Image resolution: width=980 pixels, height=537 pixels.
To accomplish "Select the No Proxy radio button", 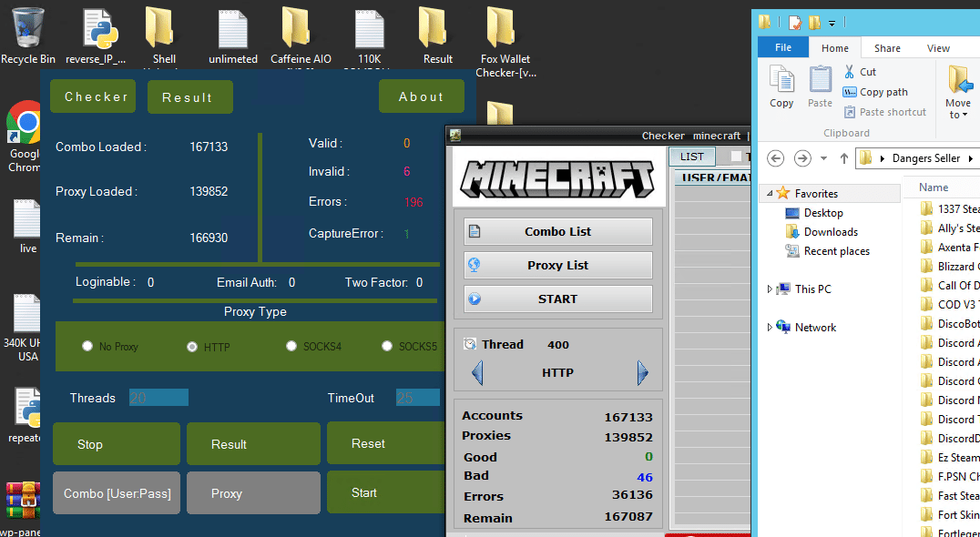I will point(87,346).
